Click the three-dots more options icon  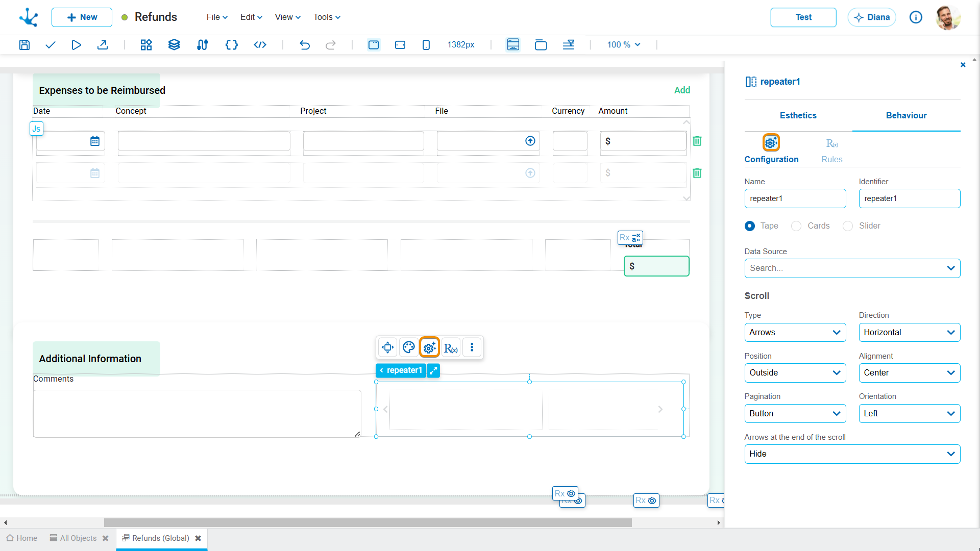[472, 347]
